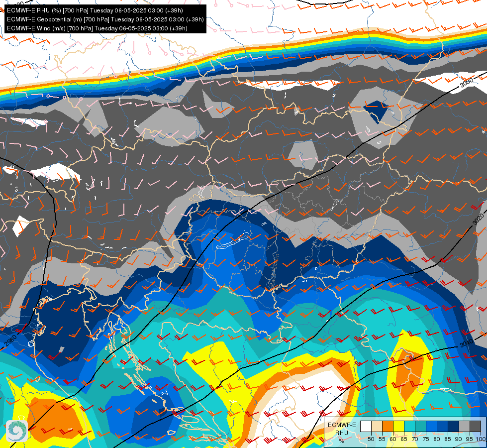Click the ECMWF-E RHU (%) title line

coord(95,10)
